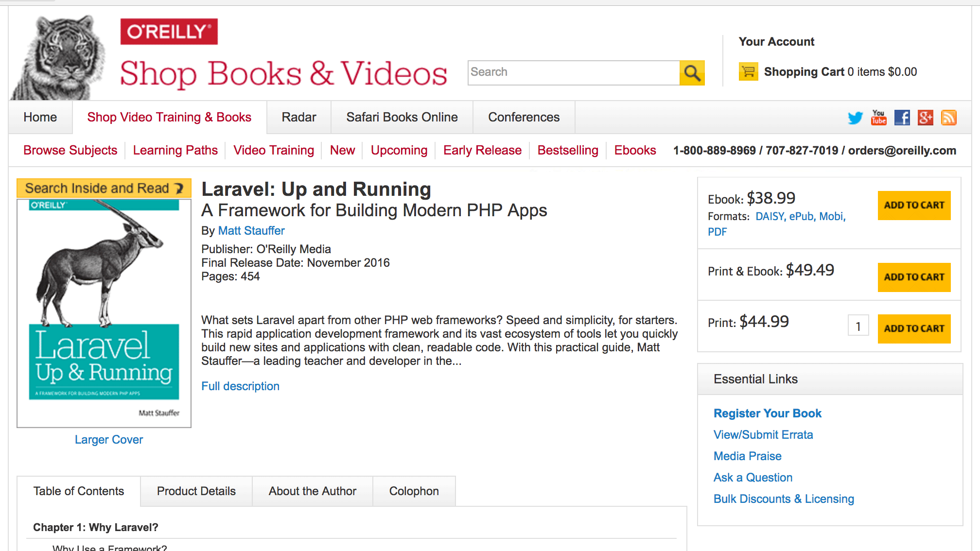Click the PDF format link
Image resolution: width=980 pixels, height=551 pixels.
point(717,232)
